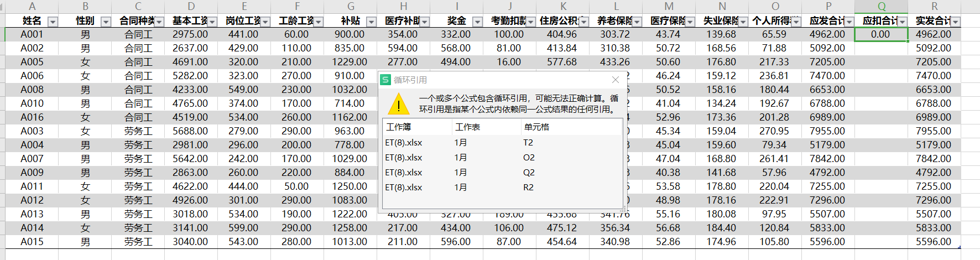Image resolution: width=980 pixels, height=260 pixels.
Task: Expand the 性别 filter dropdown arrow
Action: (x=106, y=22)
